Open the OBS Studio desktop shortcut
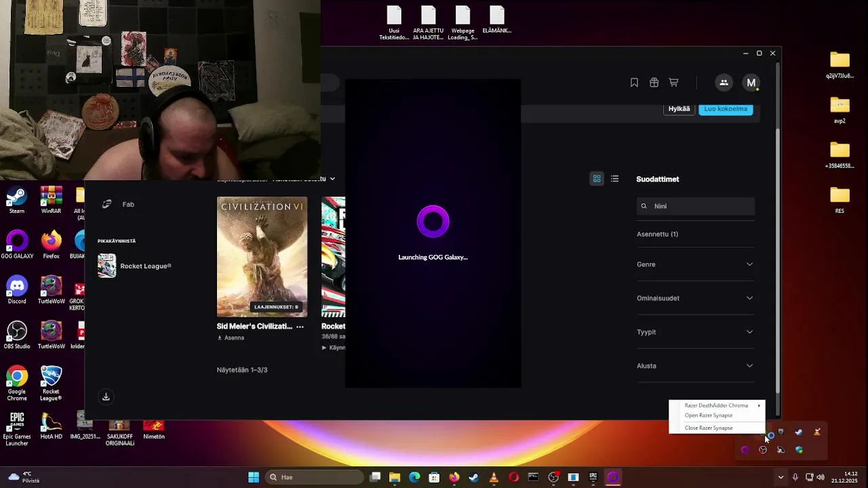868x488 pixels. click(x=17, y=335)
